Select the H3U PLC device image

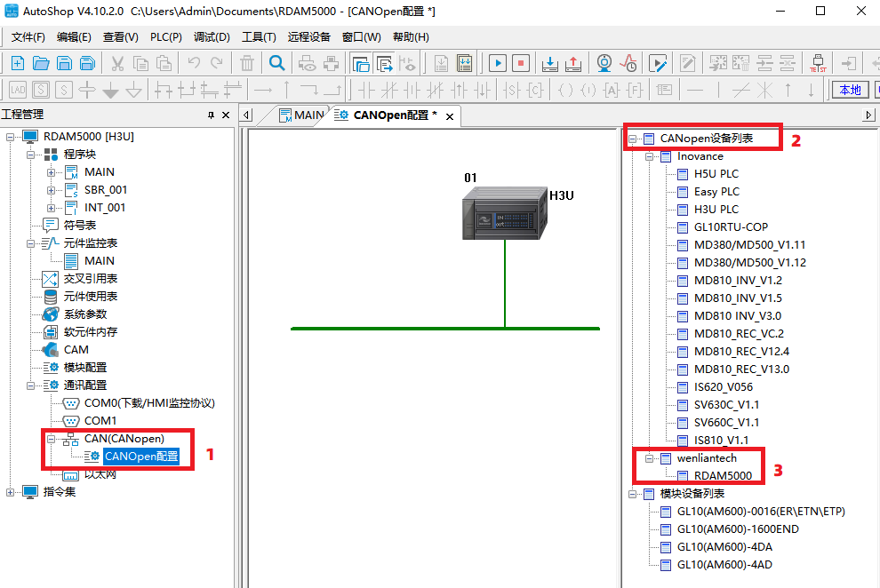504,213
